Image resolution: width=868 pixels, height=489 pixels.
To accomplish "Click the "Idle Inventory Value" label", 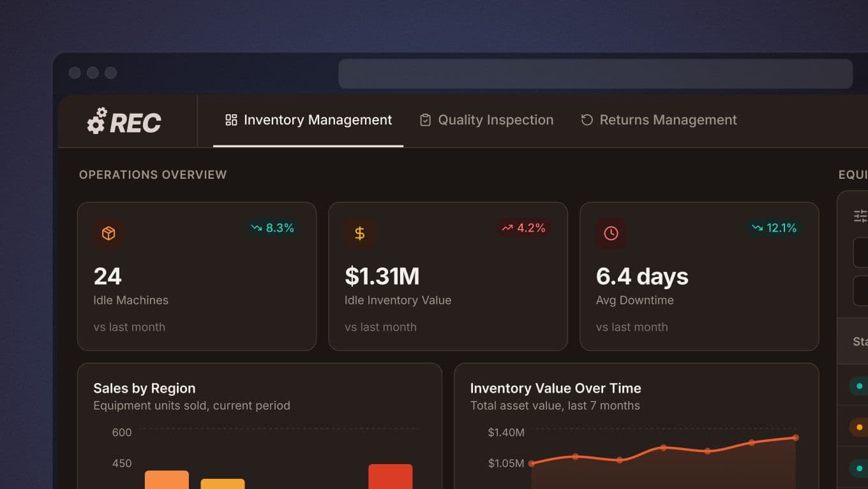I will pyautogui.click(x=398, y=300).
